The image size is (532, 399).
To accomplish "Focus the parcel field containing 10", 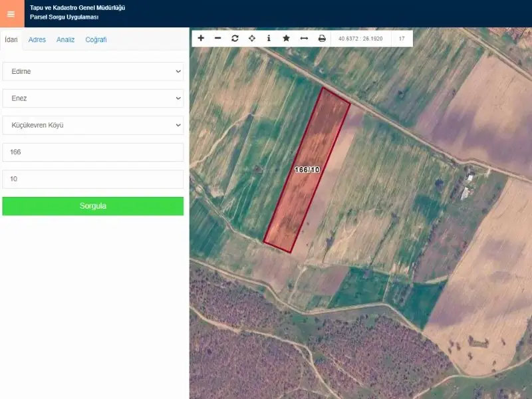I will (x=93, y=179).
